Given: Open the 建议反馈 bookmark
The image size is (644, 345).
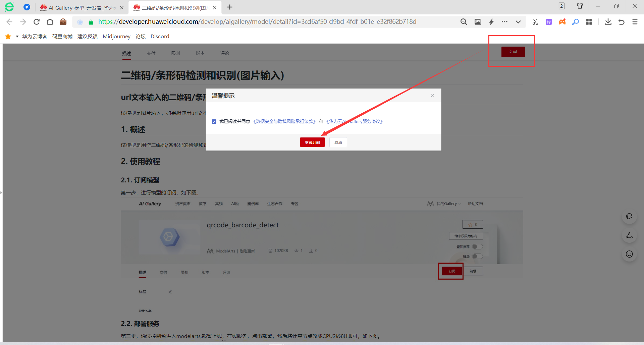Looking at the screenshot, I should [88, 36].
